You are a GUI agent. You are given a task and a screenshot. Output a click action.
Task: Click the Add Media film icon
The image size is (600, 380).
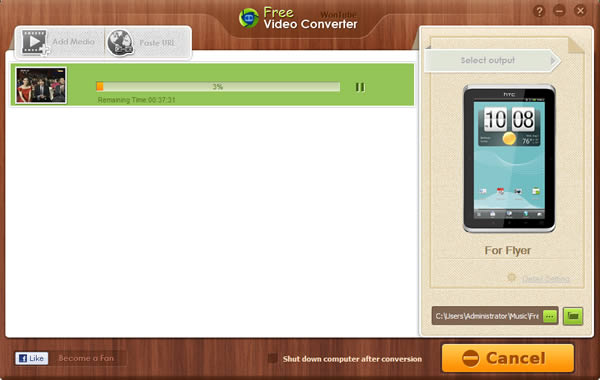coord(35,42)
